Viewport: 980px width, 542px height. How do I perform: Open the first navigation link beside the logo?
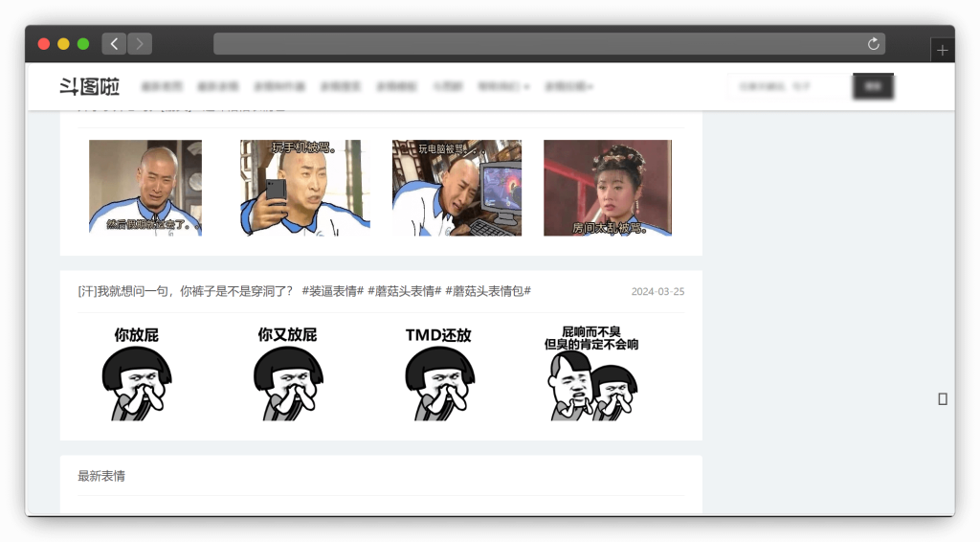tap(162, 86)
